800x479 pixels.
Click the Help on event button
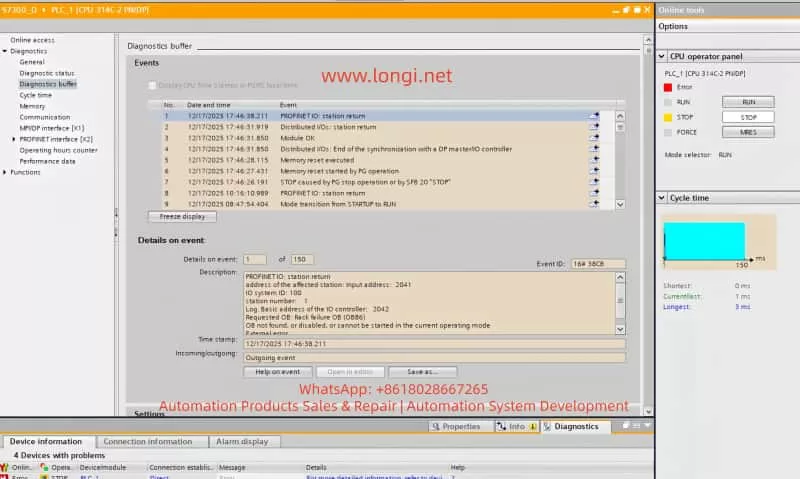pyautogui.click(x=278, y=372)
